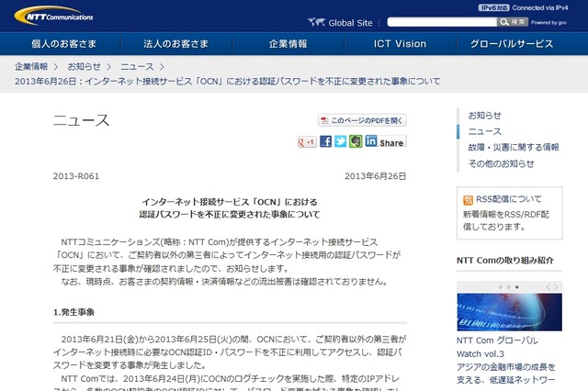
Task: Click the 1.発生事象 section heading
Action: click(x=73, y=312)
